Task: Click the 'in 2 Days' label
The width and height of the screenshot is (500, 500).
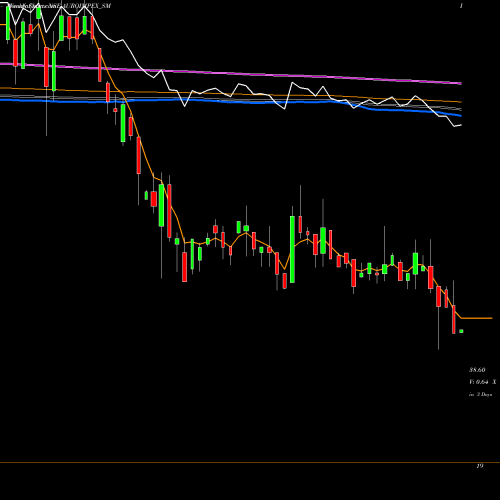Action: (x=480, y=394)
